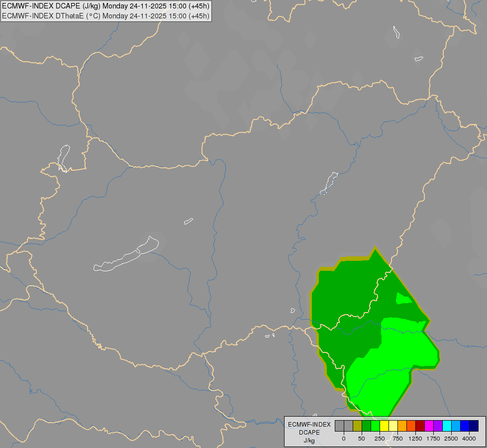Click the legend label "750"
This screenshot has width=487, height=448.
click(397, 439)
